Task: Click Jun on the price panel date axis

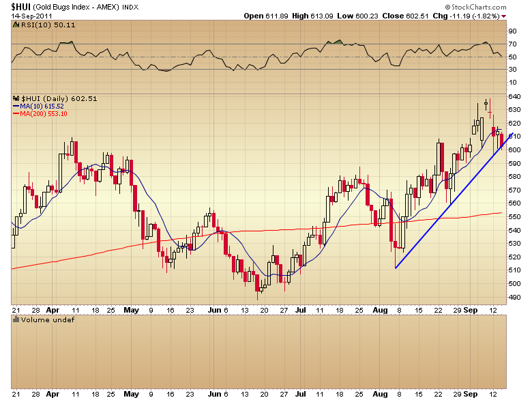Action: pyautogui.click(x=214, y=311)
